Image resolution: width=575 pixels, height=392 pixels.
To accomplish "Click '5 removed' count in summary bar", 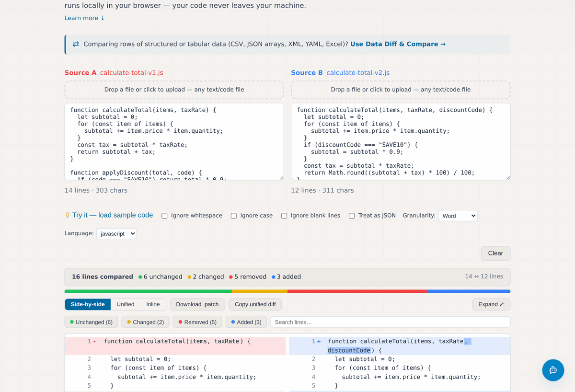I will 248,277.
